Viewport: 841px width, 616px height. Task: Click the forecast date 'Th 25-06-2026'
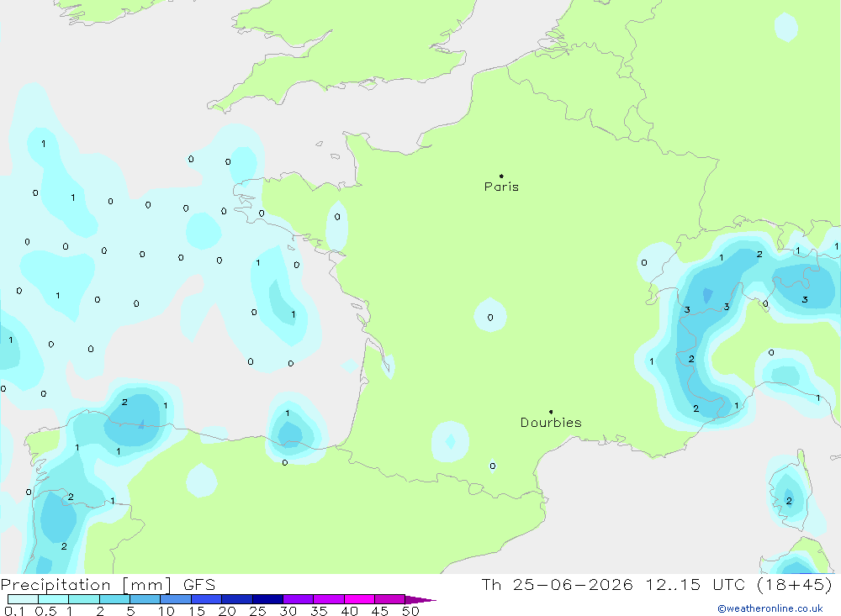tap(557, 584)
